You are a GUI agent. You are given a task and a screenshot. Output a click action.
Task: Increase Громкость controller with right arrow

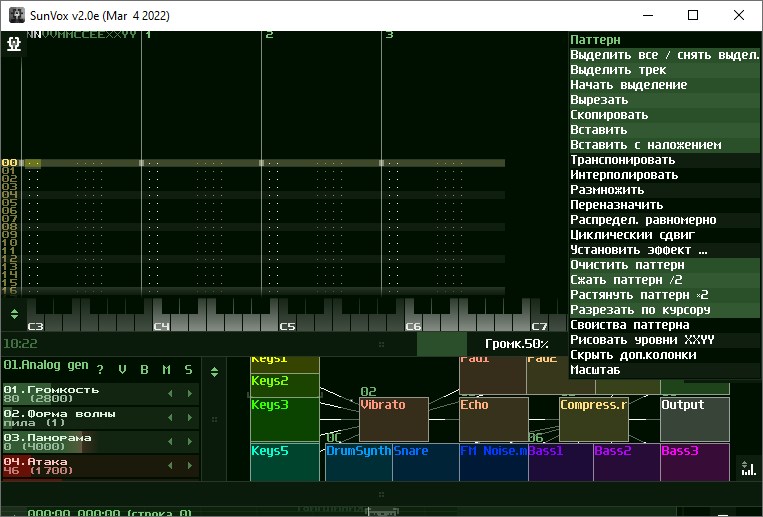tap(190, 394)
